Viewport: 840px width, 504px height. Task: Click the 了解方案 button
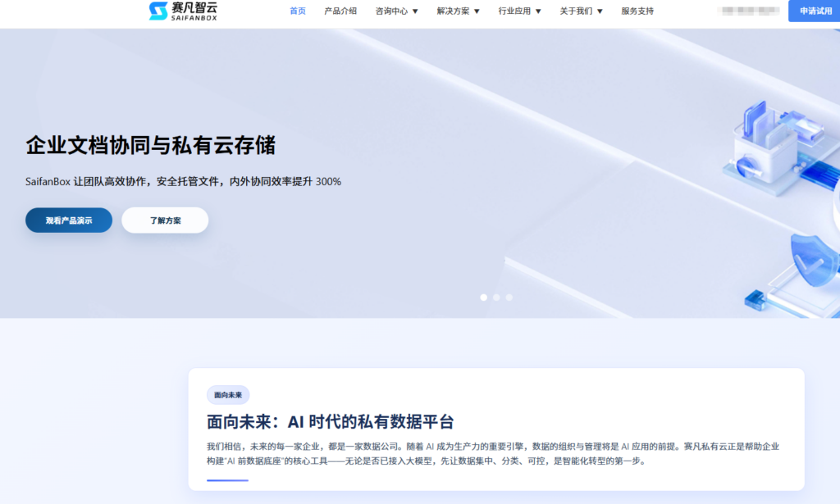coord(165,220)
